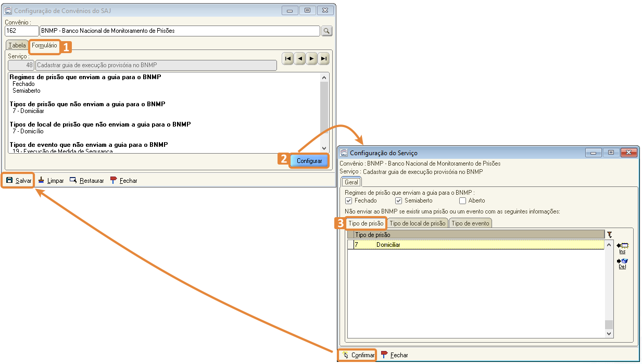Open the Tipo de local de prisão tab
This screenshot has width=642, height=364.
point(418,223)
